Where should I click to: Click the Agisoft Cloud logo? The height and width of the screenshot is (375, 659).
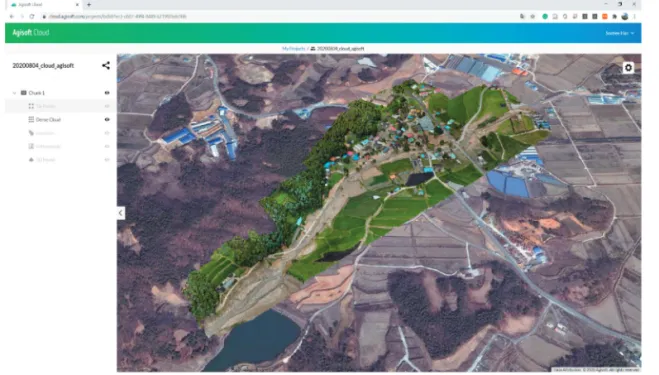(31, 32)
